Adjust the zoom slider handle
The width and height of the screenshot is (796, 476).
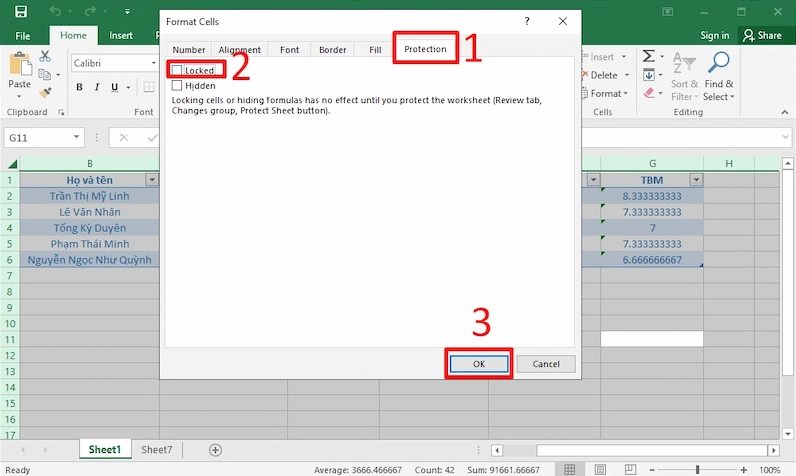pyautogui.click(x=697, y=470)
